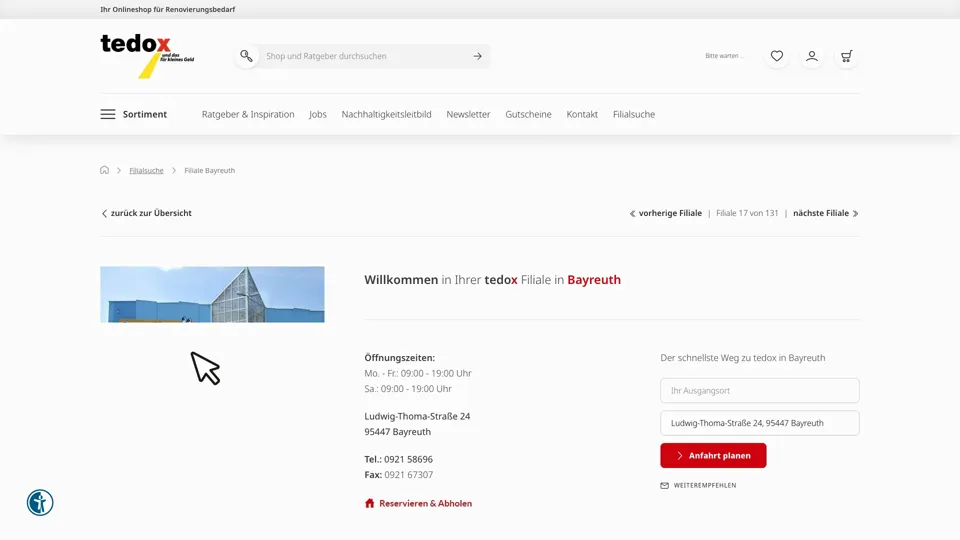960x540 pixels.
Task: Open the Newsletter menu item
Action: 468,114
